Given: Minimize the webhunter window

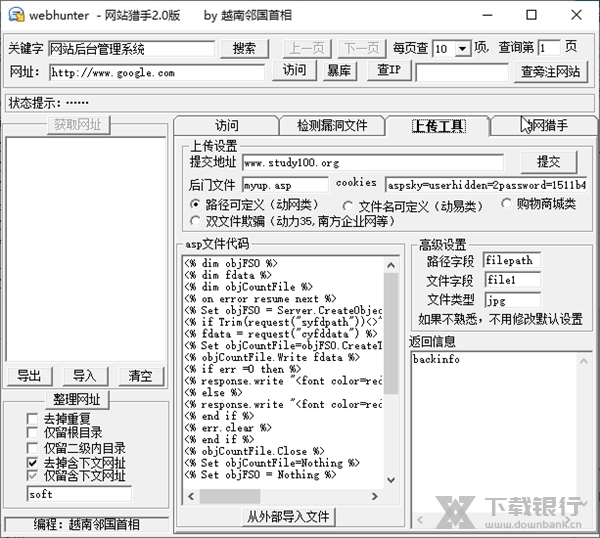Looking at the screenshot, I should 487,15.
